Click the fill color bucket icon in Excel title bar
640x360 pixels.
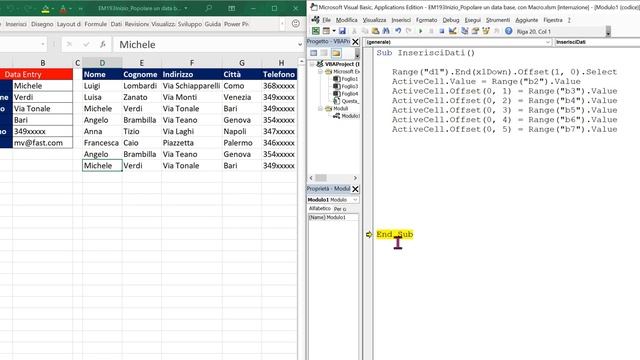(x=46, y=9)
